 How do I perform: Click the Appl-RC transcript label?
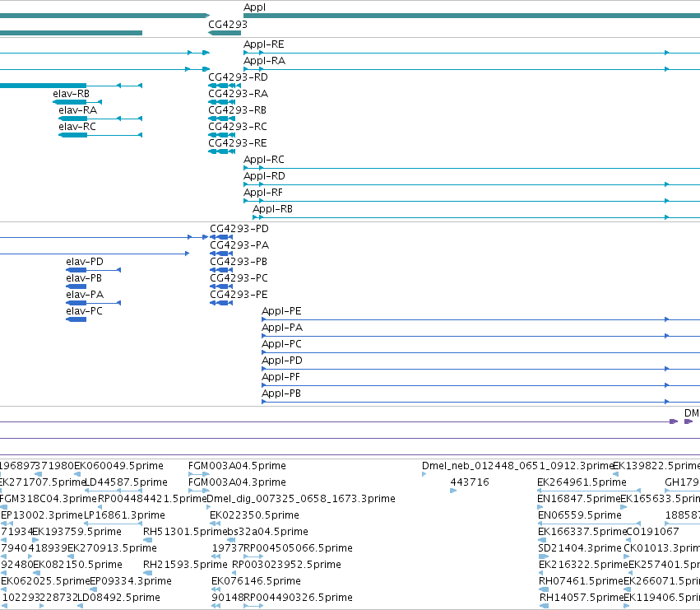tap(264, 160)
